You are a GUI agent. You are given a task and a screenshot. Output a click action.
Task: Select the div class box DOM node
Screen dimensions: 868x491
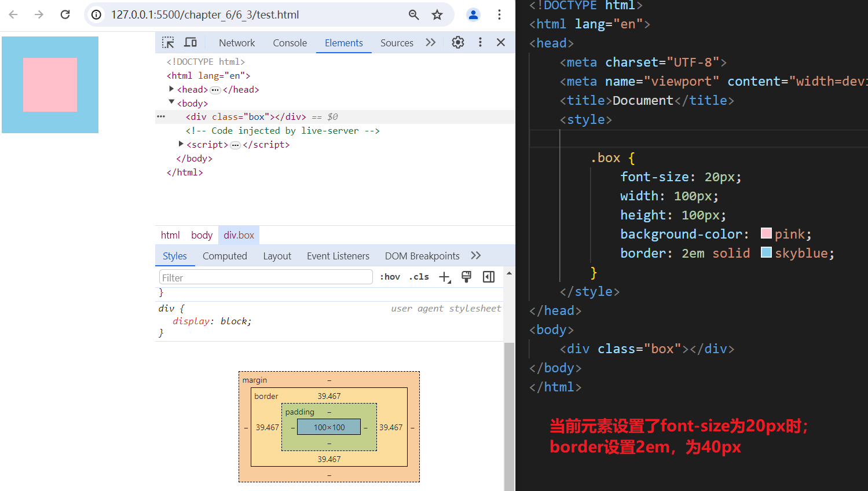pyautogui.click(x=246, y=117)
